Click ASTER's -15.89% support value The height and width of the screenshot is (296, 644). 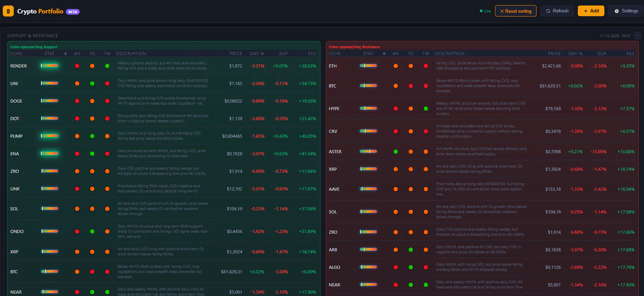599,151
